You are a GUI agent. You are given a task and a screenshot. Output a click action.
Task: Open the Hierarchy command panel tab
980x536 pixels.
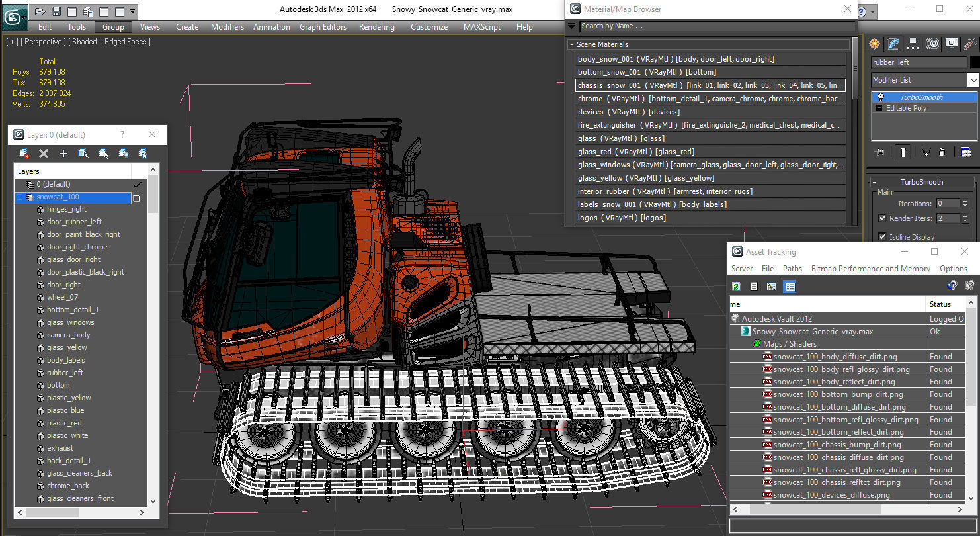pyautogui.click(x=913, y=44)
